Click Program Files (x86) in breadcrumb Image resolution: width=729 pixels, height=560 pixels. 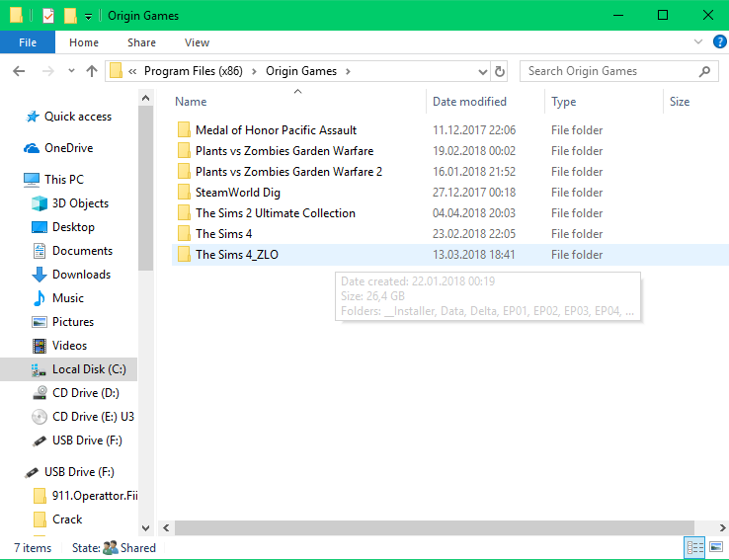pos(194,71)
